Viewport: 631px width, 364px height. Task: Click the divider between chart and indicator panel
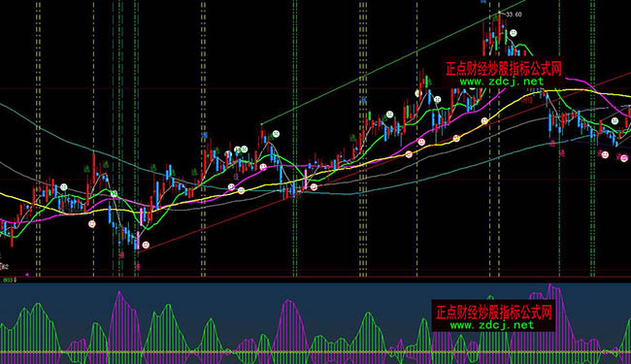pos(315,277)
